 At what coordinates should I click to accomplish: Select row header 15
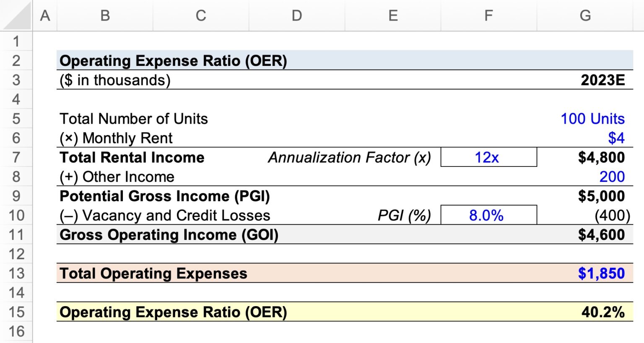coord(16,312)
